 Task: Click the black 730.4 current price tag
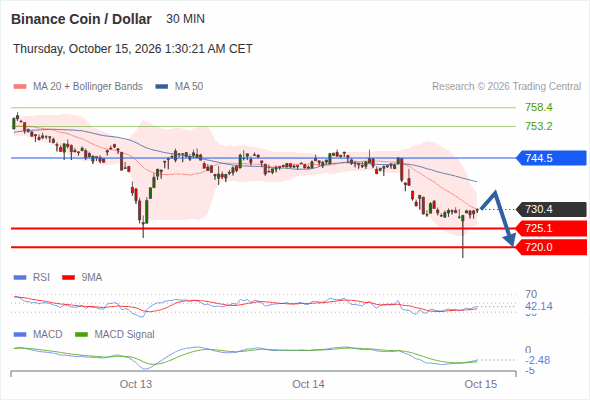pyautogui.click(x=552, y=209)
